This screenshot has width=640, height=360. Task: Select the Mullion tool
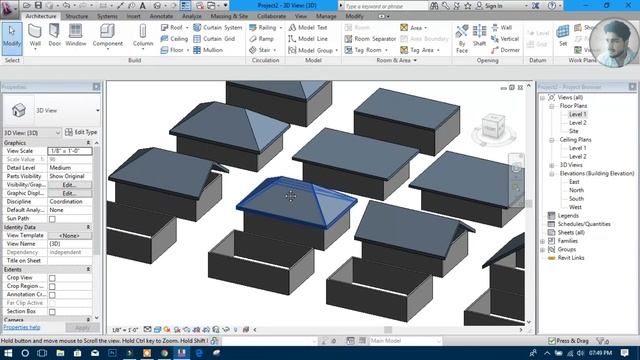[208, 50]
